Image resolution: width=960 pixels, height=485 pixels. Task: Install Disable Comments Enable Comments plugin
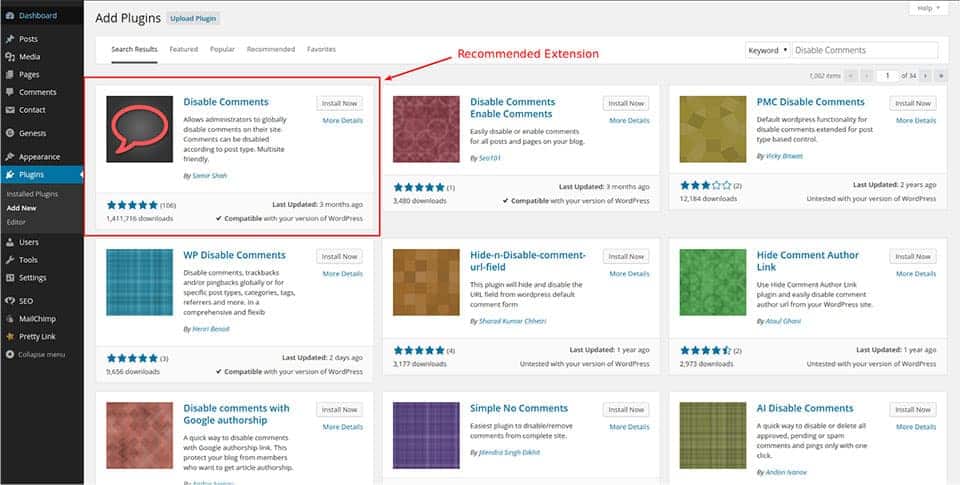click(x=626, y=103)
